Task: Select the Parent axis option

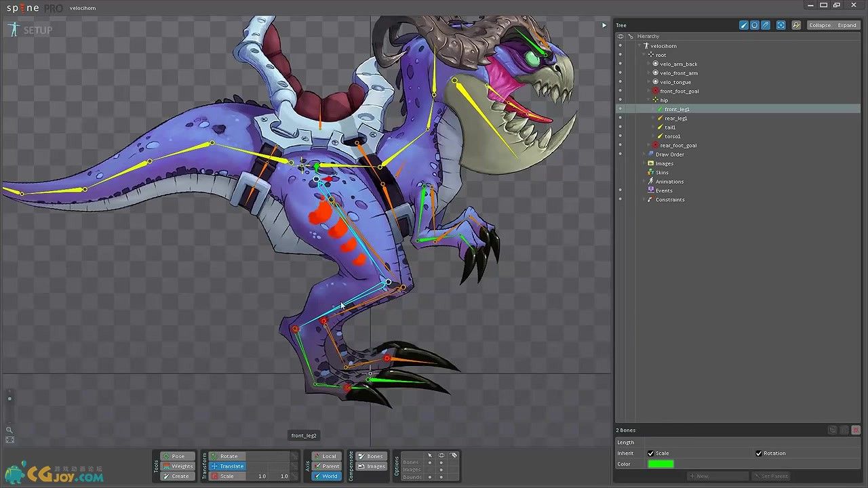Action: pos(325,466)
